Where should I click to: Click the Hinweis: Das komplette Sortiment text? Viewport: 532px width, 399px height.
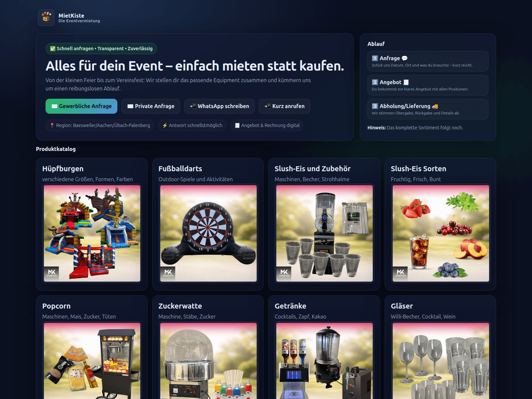(415, 128)
